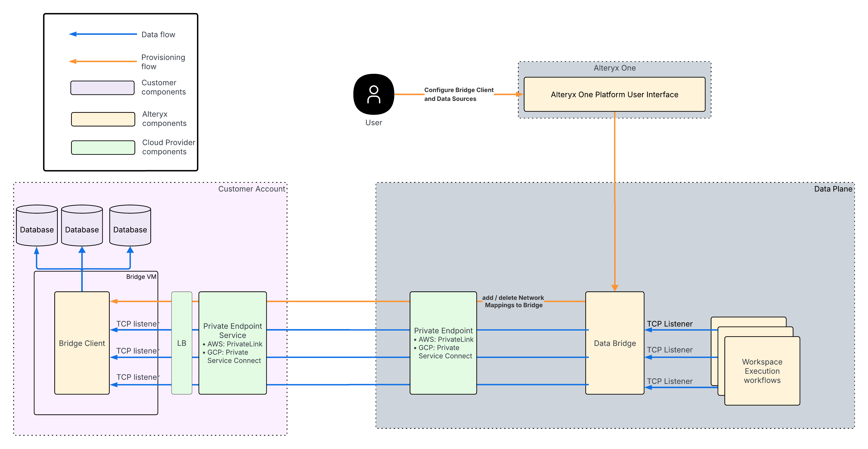Select the Workspace Execution workflows box
Image resolution: width=868 pixels, height=449 pixels.
click(762, 371)
